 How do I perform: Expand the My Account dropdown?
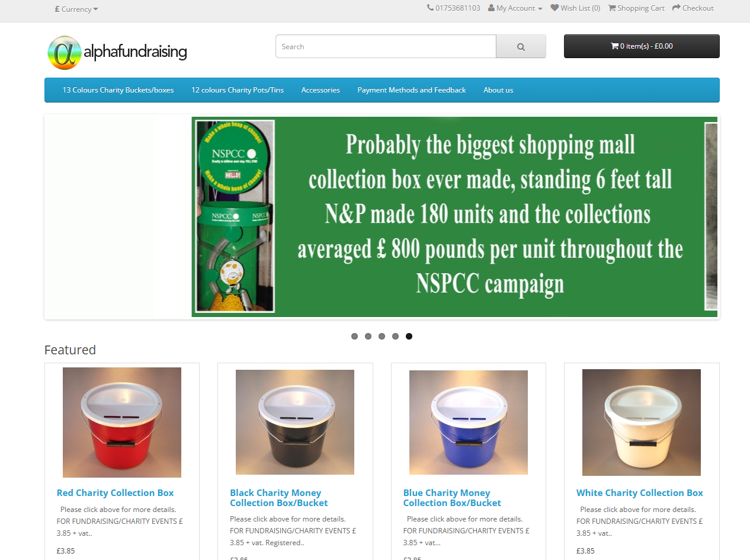pos(515,8)
